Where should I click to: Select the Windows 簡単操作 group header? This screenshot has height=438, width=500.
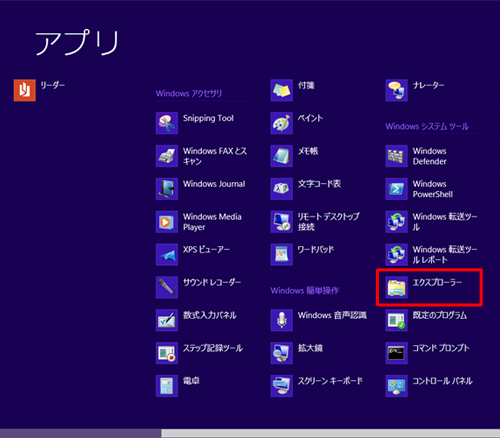coord(305,290)
